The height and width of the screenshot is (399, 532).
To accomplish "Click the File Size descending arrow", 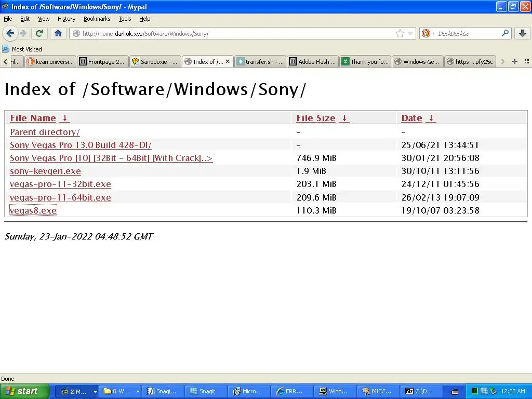I will [344, 118].
